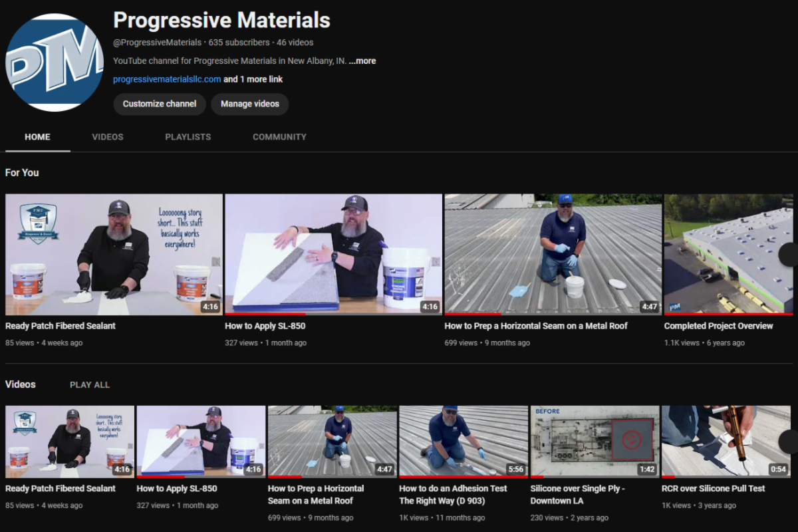Image resolution: width=798 pixels, height=532 pixels.
Task: Click 'Completed Project Overview' video title
Action: point(718,326)
